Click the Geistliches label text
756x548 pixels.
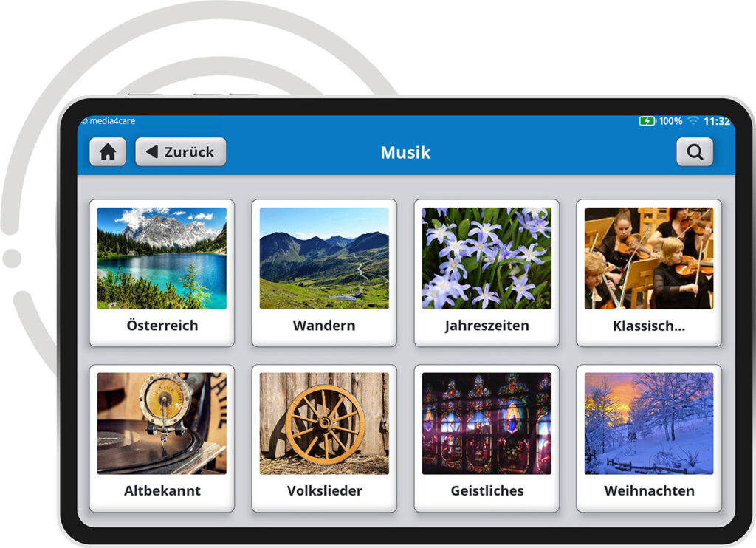487,490
